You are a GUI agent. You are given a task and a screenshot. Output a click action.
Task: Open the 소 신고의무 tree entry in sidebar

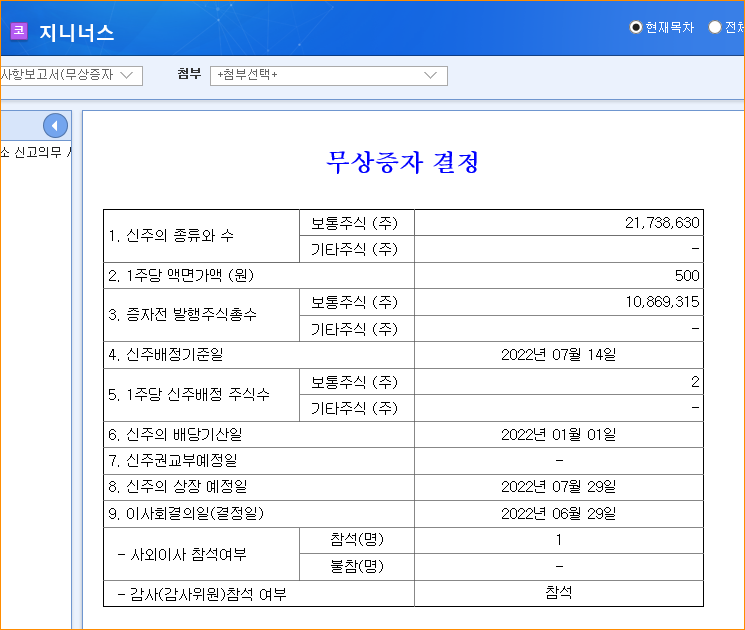pyautogui.click(x=36, y=153)
